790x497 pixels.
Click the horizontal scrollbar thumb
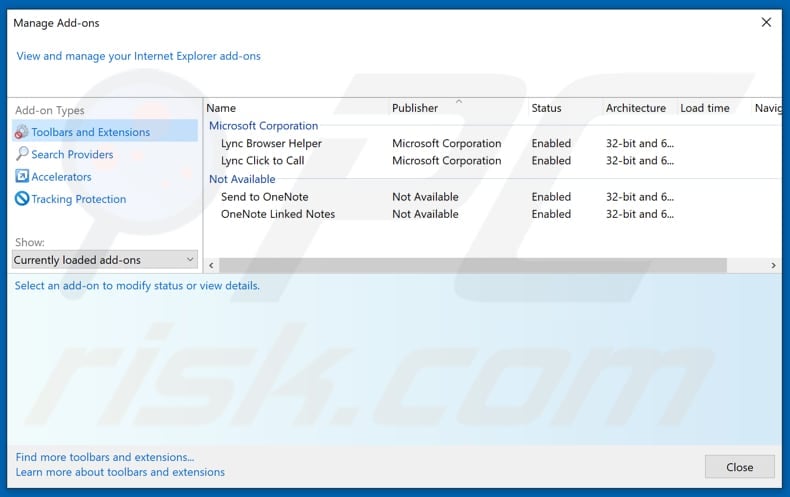[x=473, y=265]
